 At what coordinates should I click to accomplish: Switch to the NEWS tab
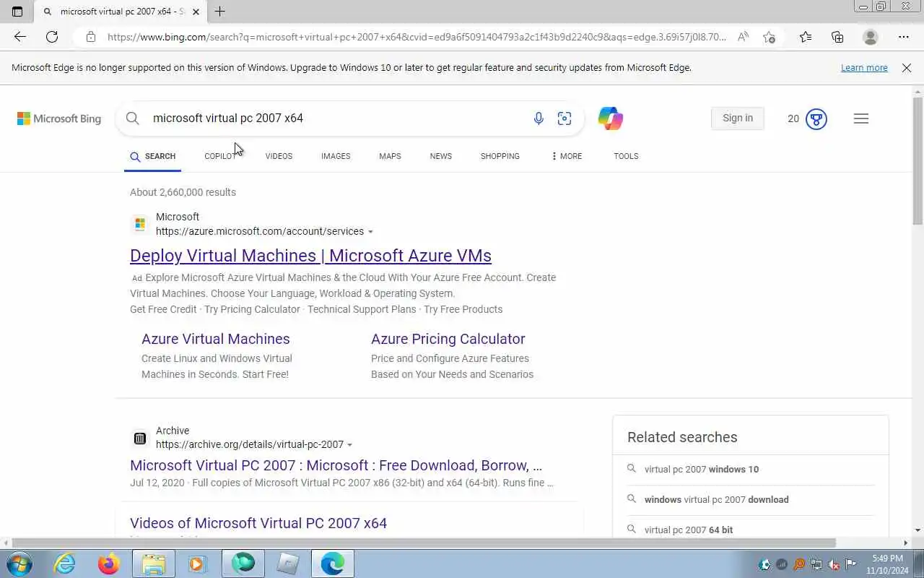441,156
